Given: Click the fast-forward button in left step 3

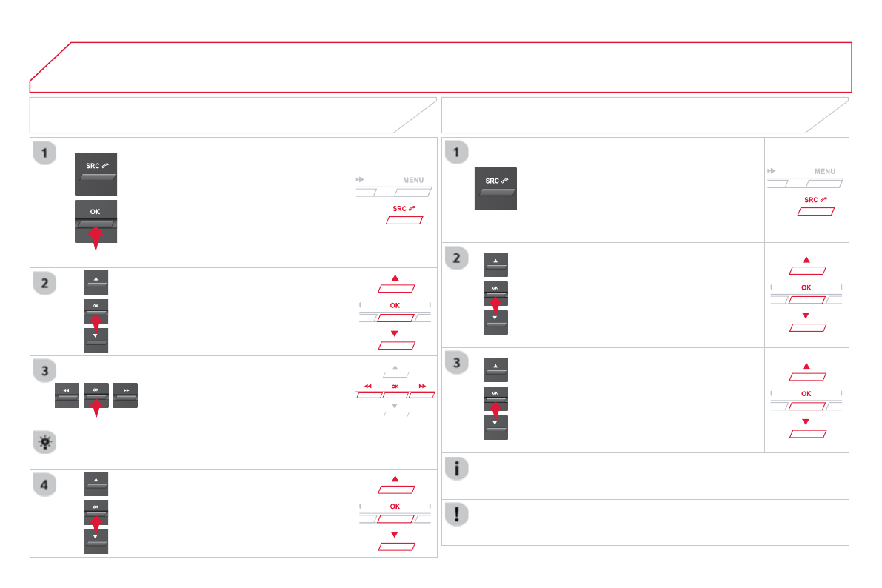Looking at the screenshot, I should coord(126,395).
